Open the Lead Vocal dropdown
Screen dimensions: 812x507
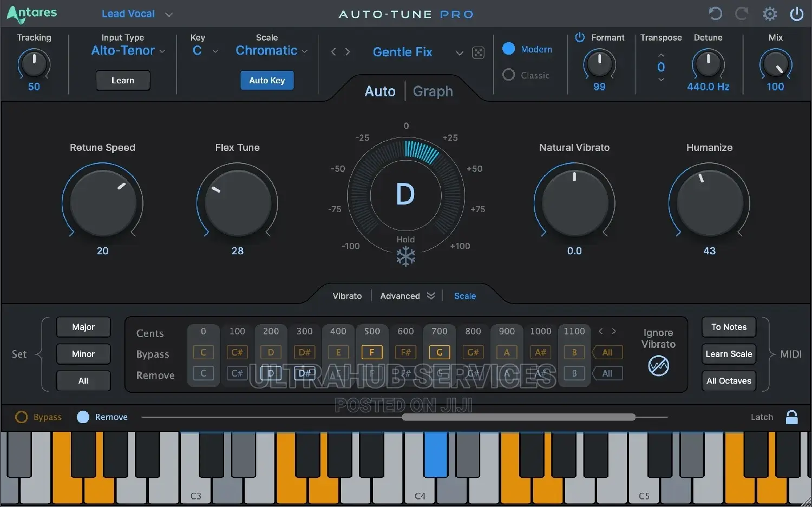click(137, 14)
